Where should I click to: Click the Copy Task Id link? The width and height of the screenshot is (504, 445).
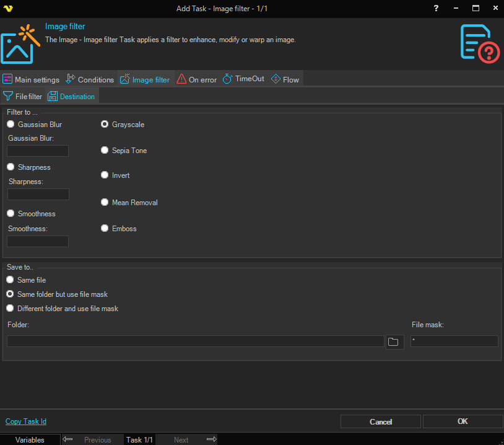[26, 421]
